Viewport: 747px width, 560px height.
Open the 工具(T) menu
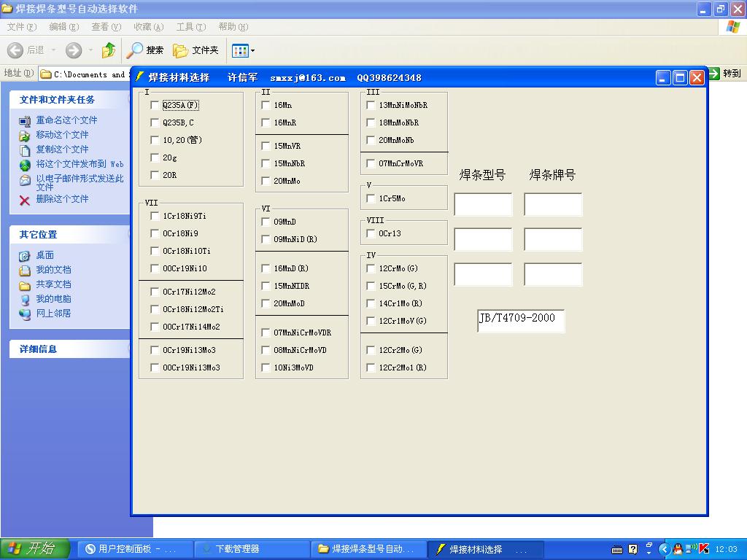point(191,27)
